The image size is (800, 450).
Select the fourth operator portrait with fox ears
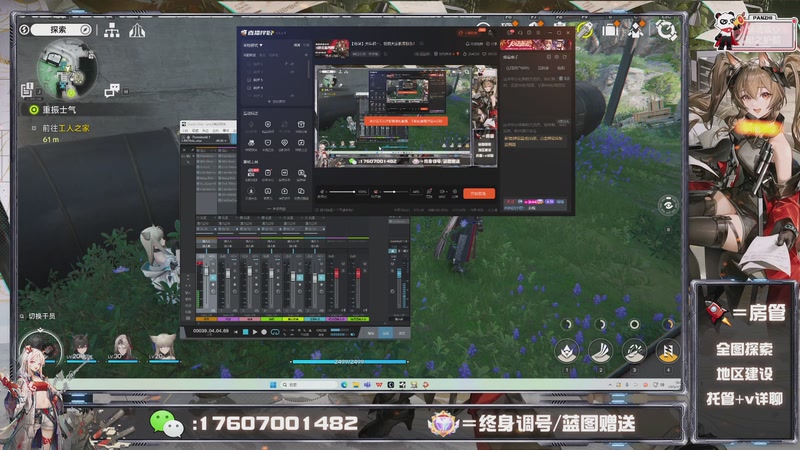(163, 346)
